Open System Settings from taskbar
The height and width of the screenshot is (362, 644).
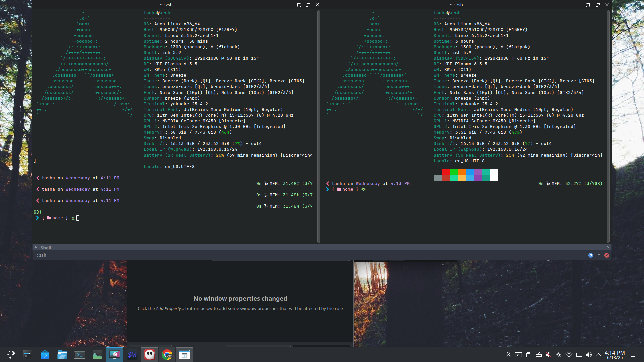point(28,355)
